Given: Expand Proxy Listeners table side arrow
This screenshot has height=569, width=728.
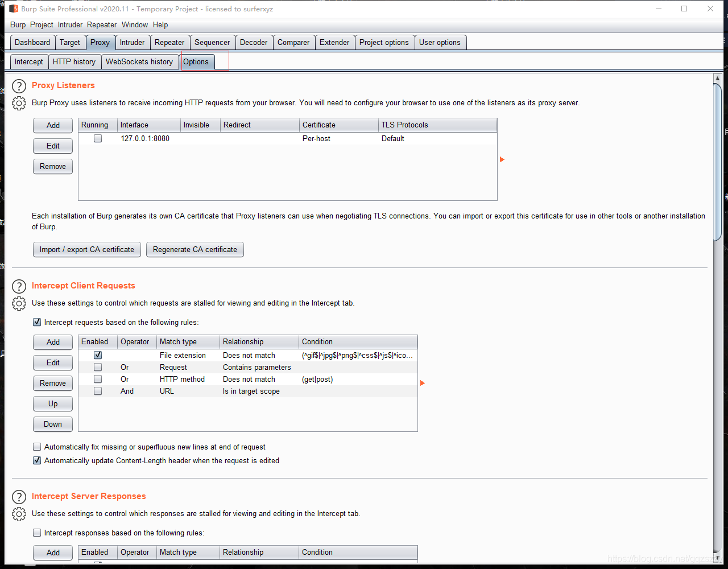Looking at the screenshot, I should (502, 159).
